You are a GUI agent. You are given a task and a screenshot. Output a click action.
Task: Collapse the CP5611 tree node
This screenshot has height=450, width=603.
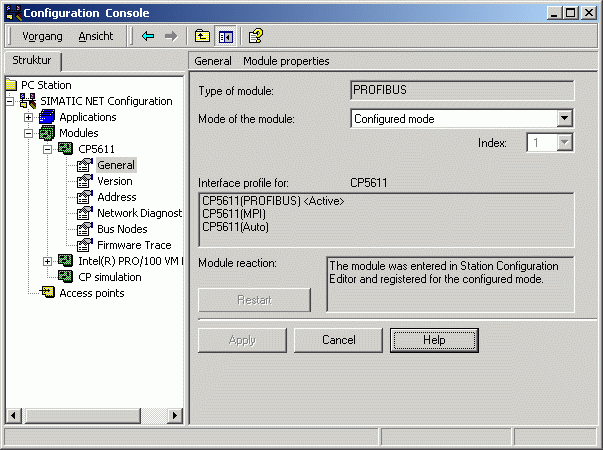coord(47,149)
